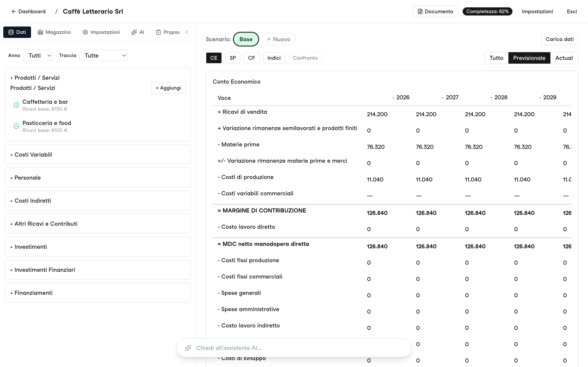
Task: Click the Completezza 62% progress badge
Action: (487, 11)
